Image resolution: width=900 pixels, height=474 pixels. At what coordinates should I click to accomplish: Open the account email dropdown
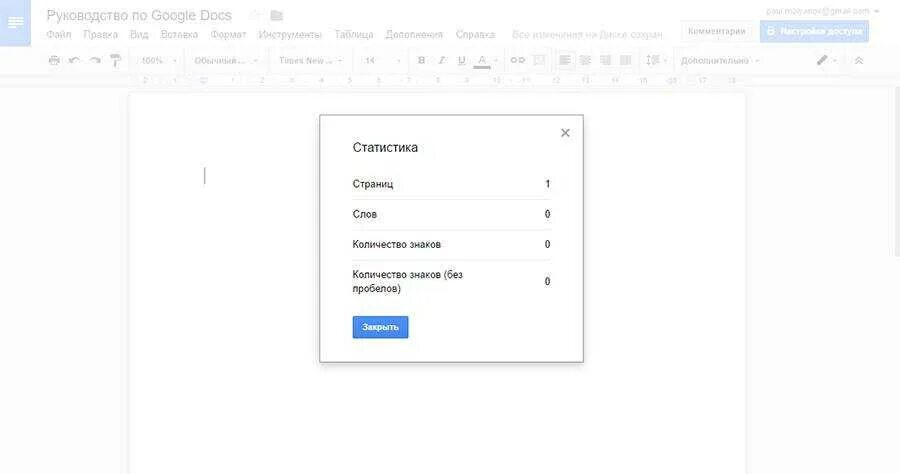822,11
